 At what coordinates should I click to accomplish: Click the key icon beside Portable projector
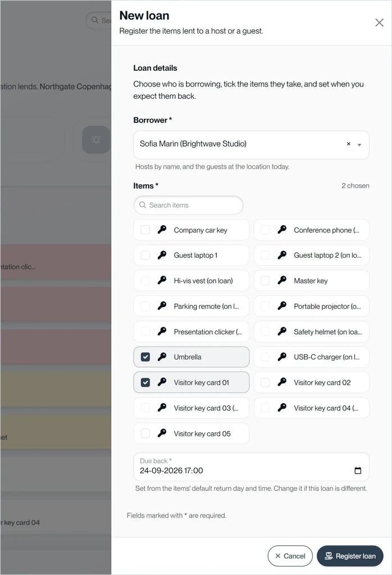pyautogui.click(x=281, y=306)
